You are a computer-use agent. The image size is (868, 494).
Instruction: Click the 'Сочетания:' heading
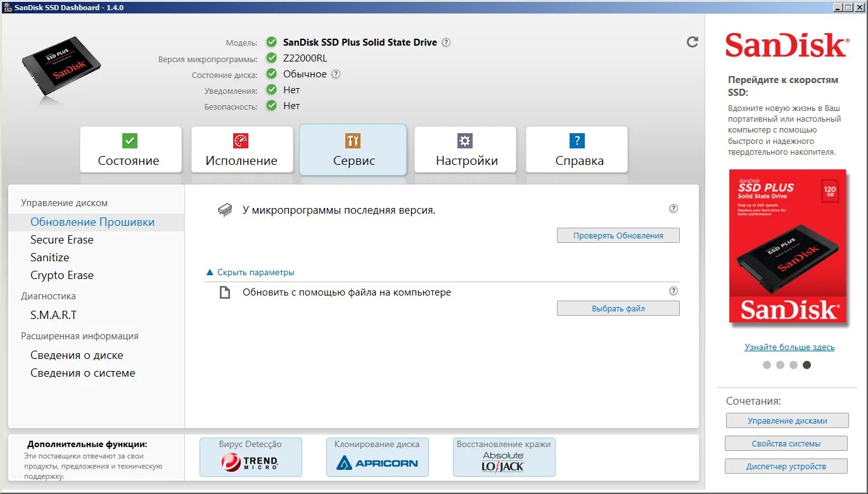click(x=753, y=401)
